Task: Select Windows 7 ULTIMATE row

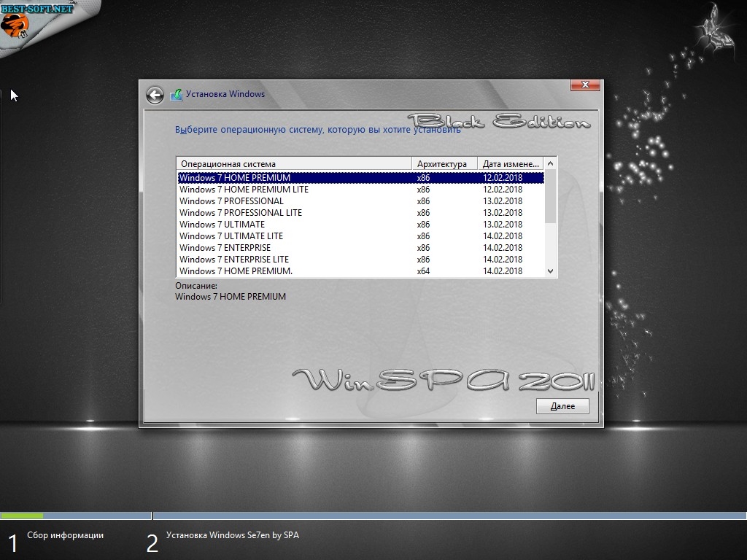Action: coord(360,225)
